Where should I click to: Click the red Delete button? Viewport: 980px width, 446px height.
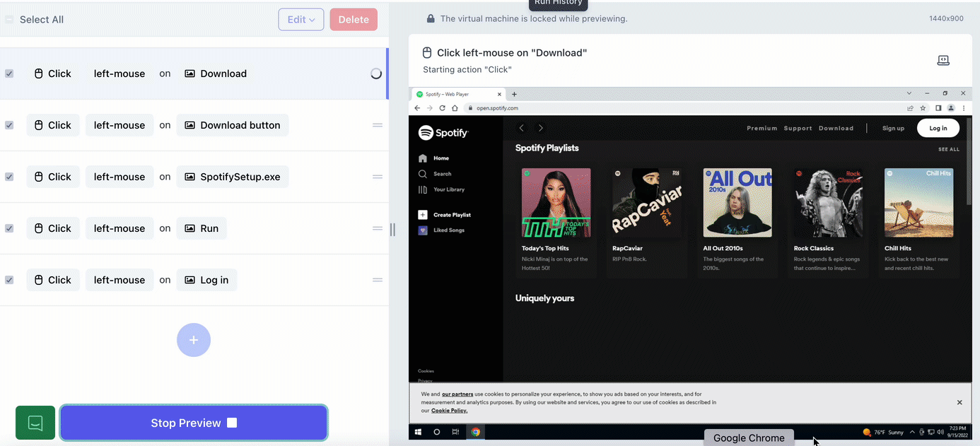click(x=354, y=20)
